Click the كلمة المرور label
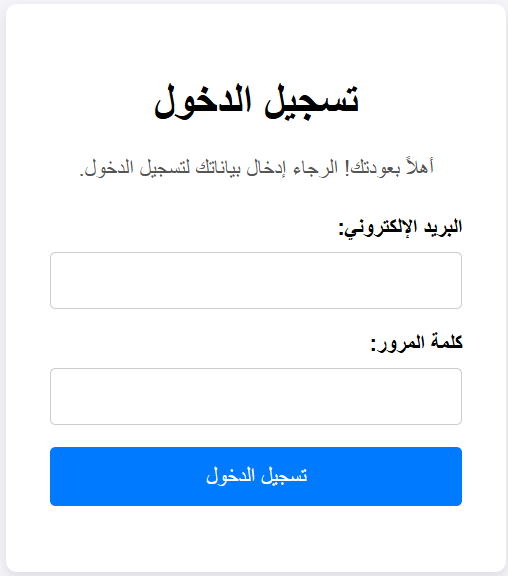Viewport: 508px width, 576px height. pos(416,343)
